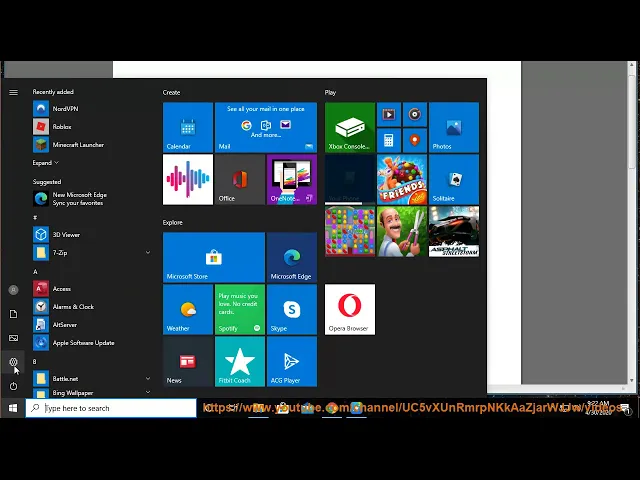
Task: Open Pictures from Start sidebar
Action: coord(13,338)
